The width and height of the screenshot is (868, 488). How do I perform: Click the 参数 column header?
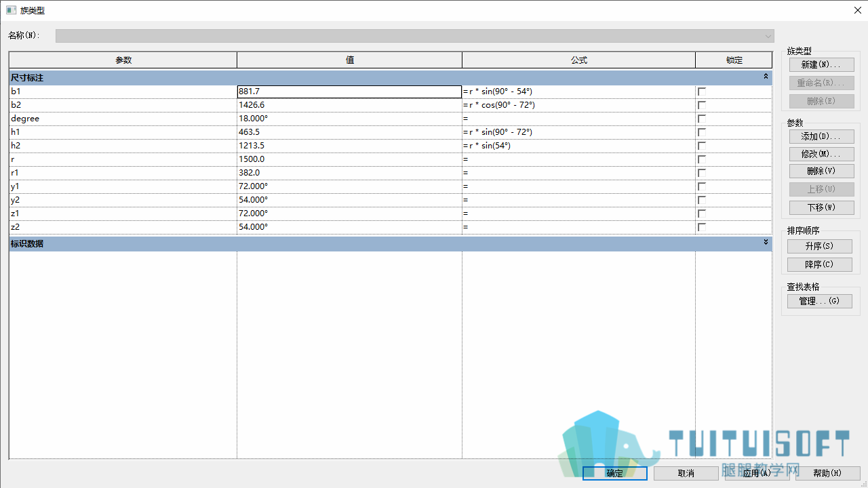point(123,60)
